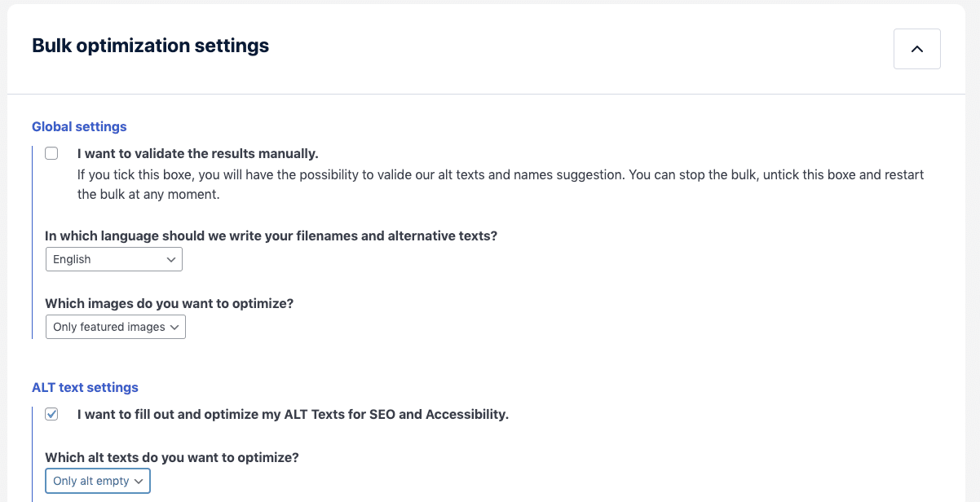Click the 'If you tick this boxe' description text

point(501,185)
